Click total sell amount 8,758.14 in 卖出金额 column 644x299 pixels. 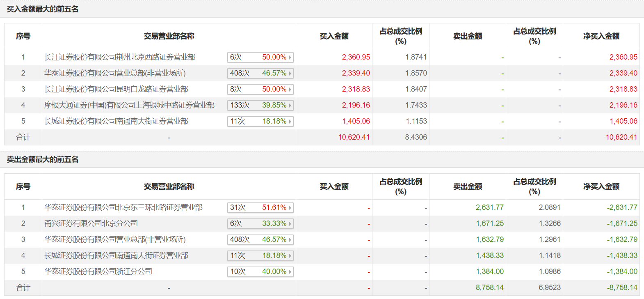[489, 287]
